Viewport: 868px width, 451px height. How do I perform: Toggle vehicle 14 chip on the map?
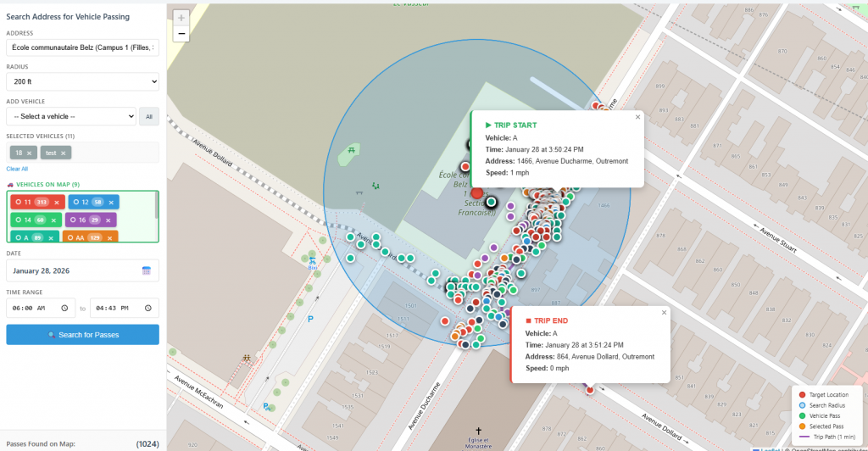tap(27, 220)
